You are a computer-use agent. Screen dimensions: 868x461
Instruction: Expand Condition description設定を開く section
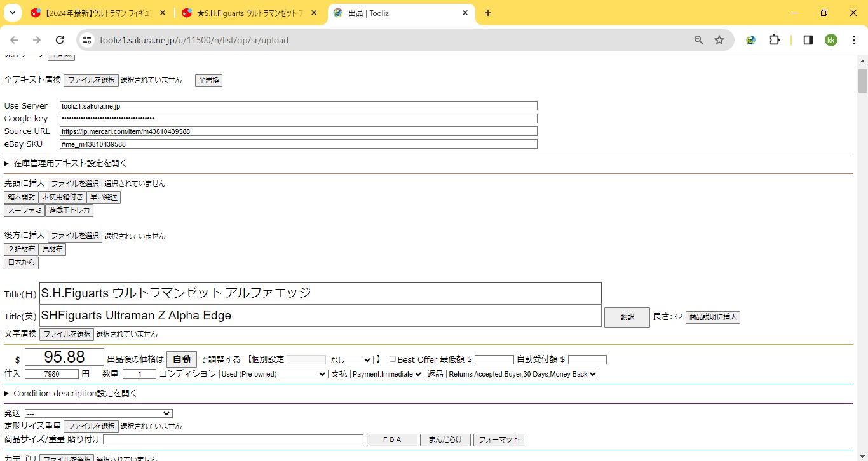(71, 394)
